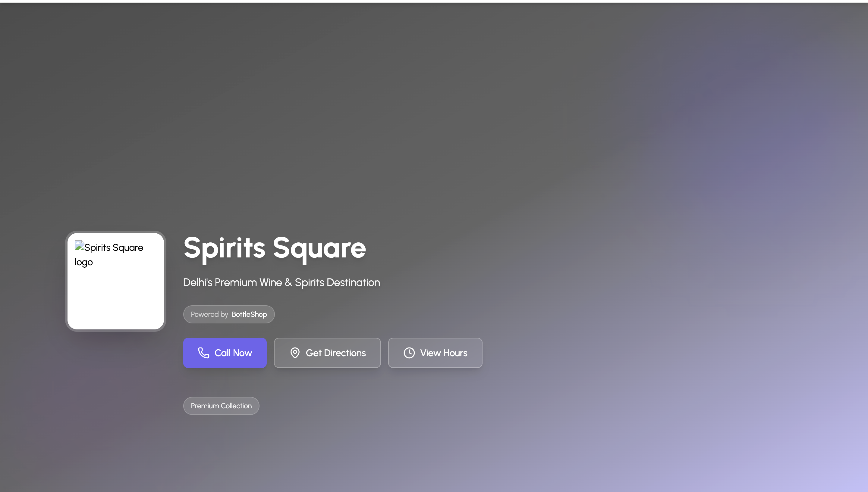The width and height of the screenshot is (868, 492).
Task: Click the clock icon
Action: (409, 353)
